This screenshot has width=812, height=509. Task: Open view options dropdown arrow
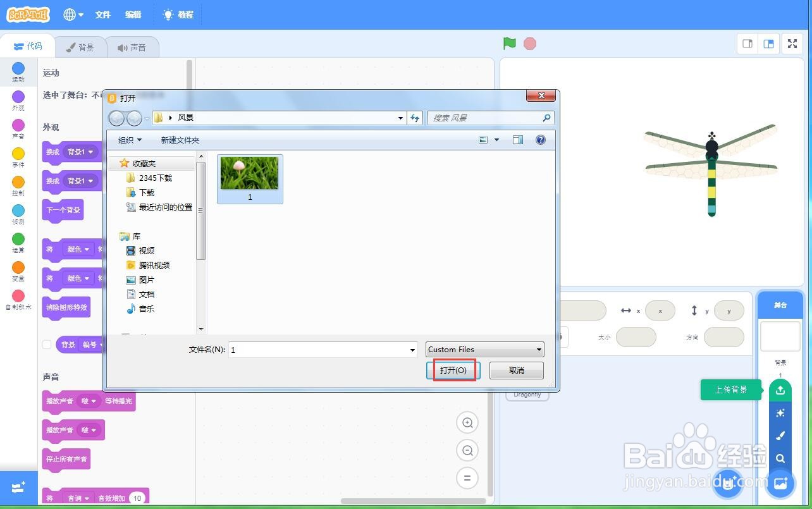tap(497, 140)
